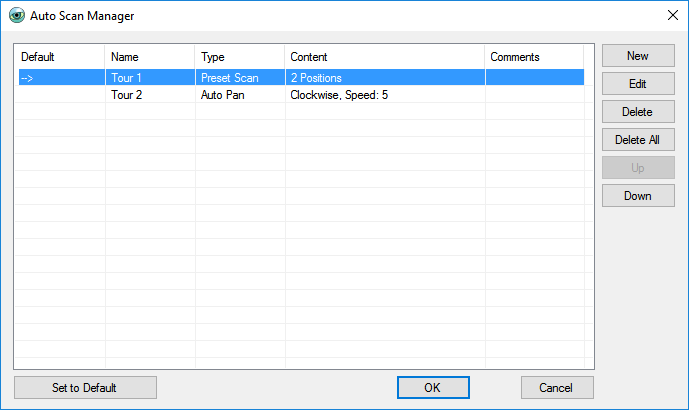This screenshot has width=689, height=410.
Task: Close the Auto Scan Manager dialog
Action: (x=672, y=15)
